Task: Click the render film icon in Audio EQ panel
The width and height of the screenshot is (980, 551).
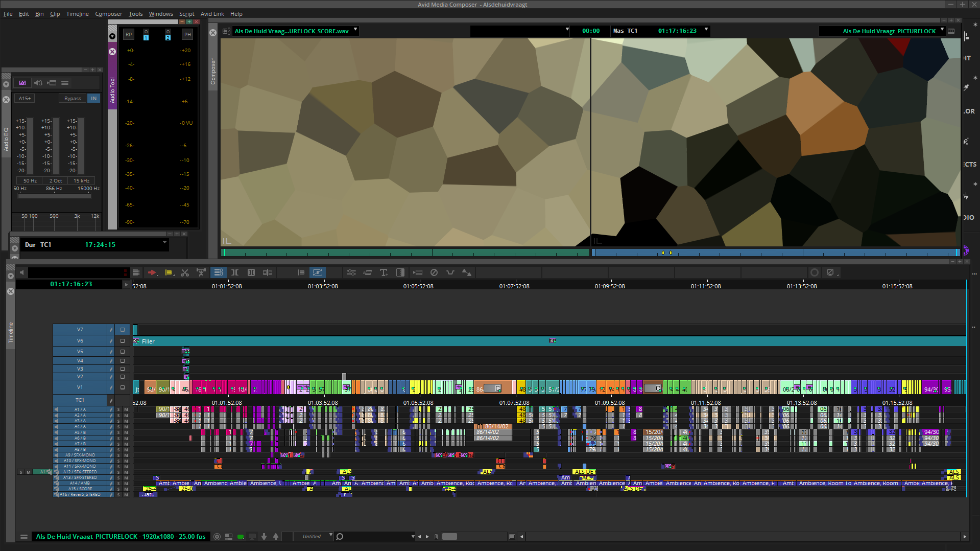Action: [52, 83]
